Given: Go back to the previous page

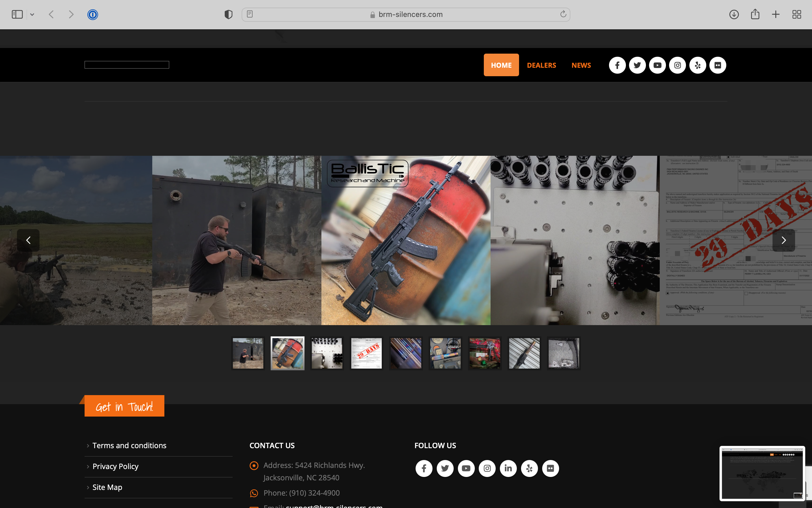Looking at the screenshot, I should click(x=51, y=14).
